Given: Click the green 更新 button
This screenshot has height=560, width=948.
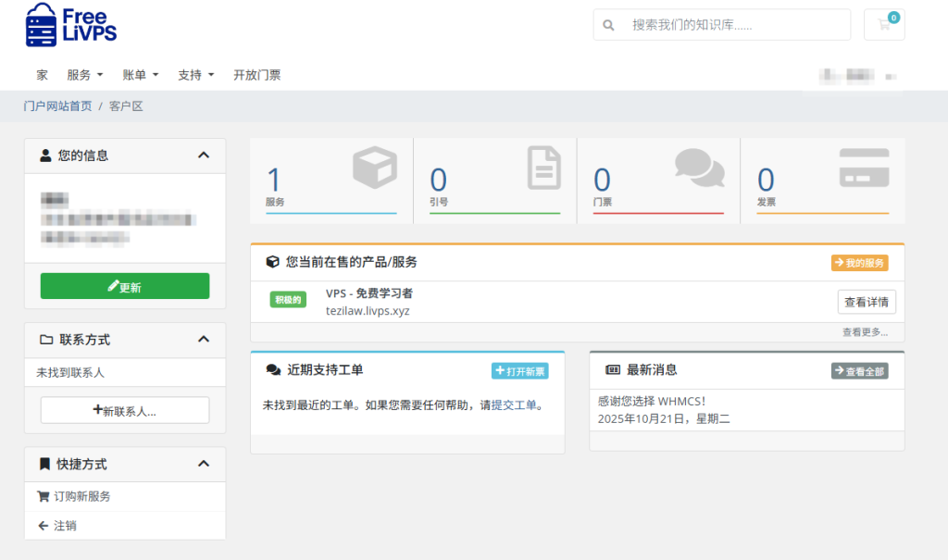Looking at the screenshot, I should tap(124, 286).
